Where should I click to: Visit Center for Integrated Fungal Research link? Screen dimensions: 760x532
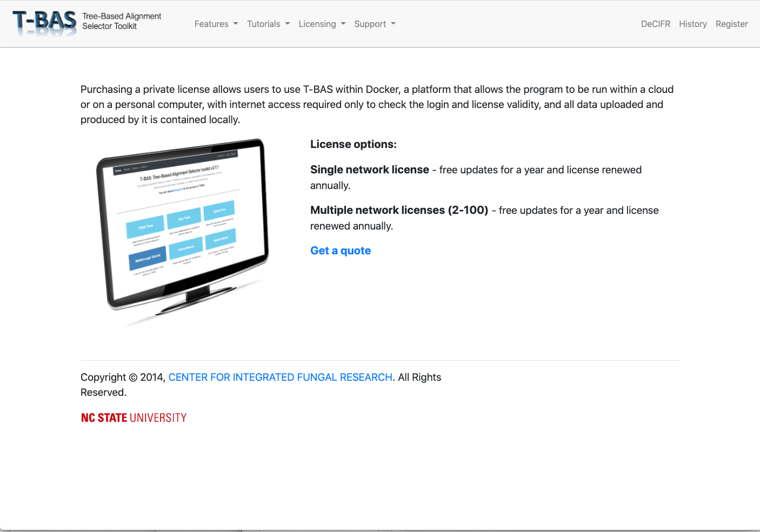[281, 377]
